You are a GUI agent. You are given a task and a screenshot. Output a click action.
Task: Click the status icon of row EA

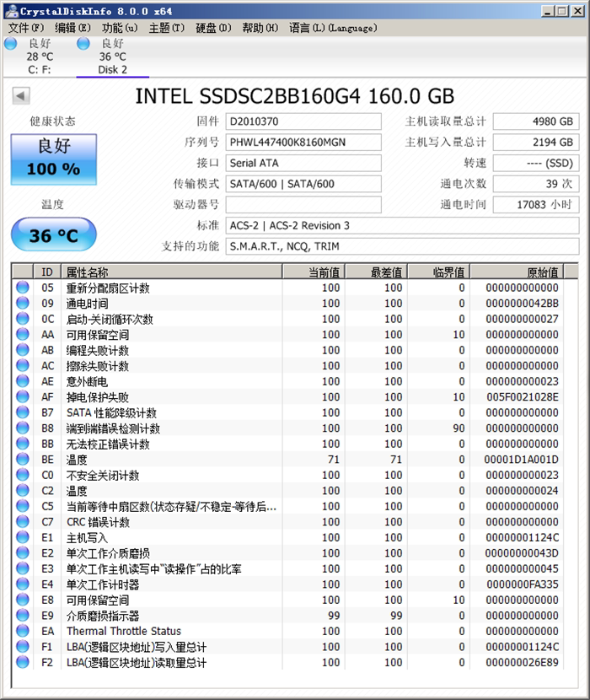point(23,631)
